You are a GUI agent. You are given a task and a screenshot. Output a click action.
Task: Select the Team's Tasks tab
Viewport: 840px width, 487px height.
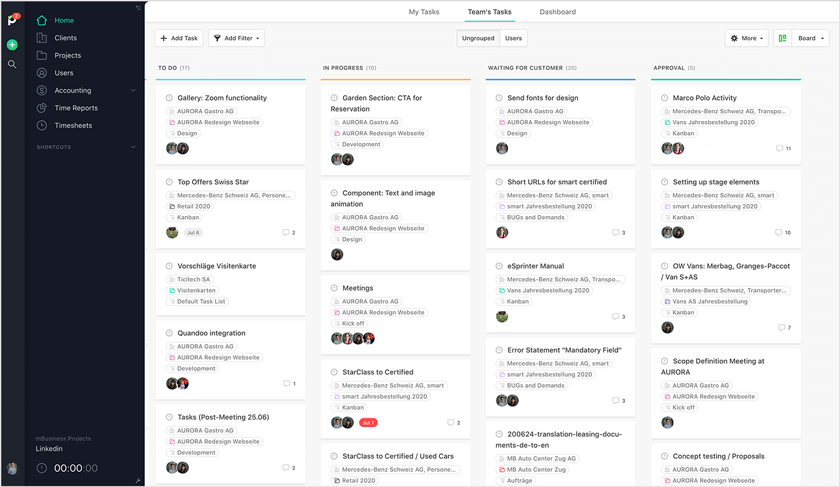pyautogui.click(x=490, y=12)
